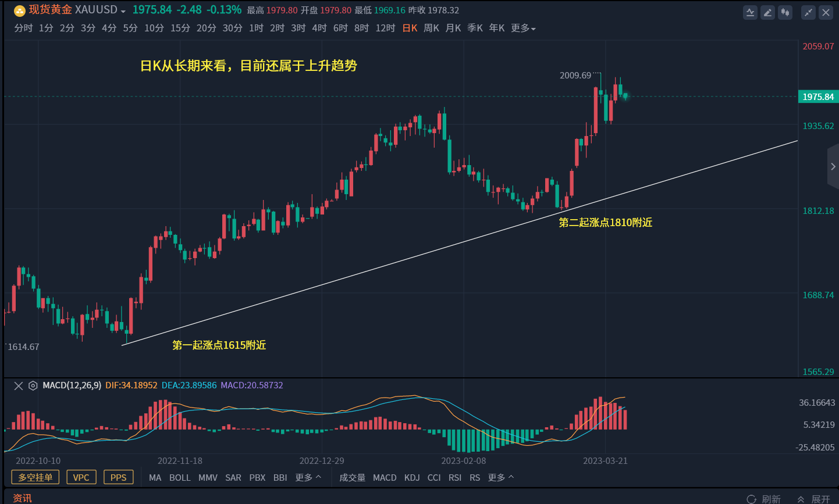
Task: Toggle the VPC overlay button
Action: [81, 477]
